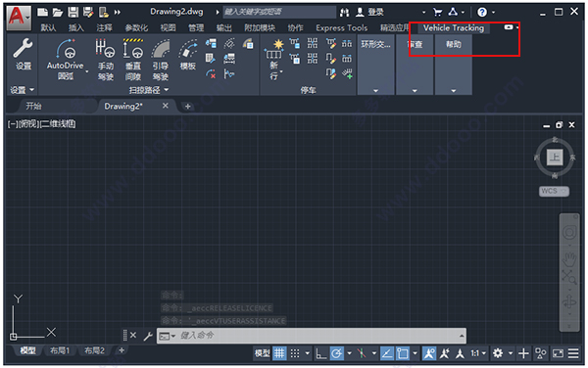Click the ViewCube 上 top face
588x368 pixels.
coord(555,157)
